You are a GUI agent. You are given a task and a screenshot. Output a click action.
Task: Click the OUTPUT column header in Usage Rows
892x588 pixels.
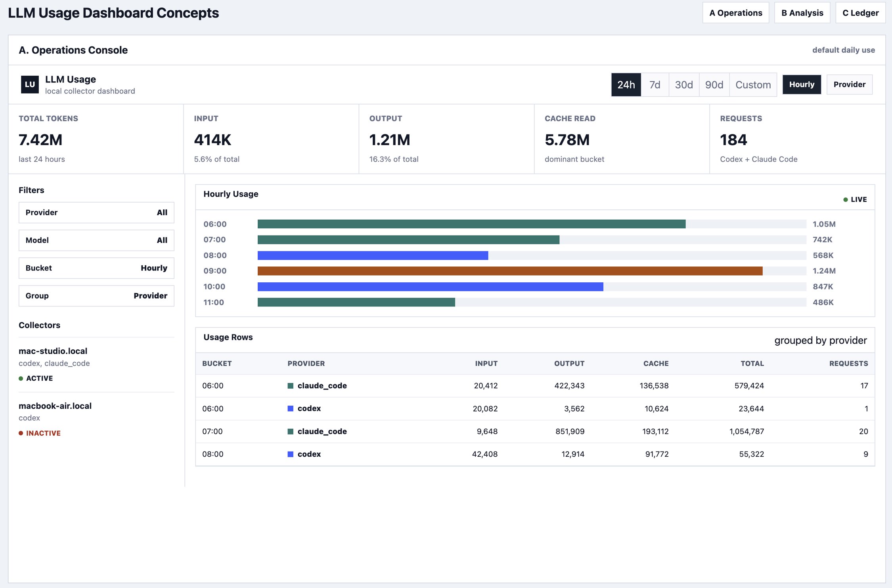point(569,364)
